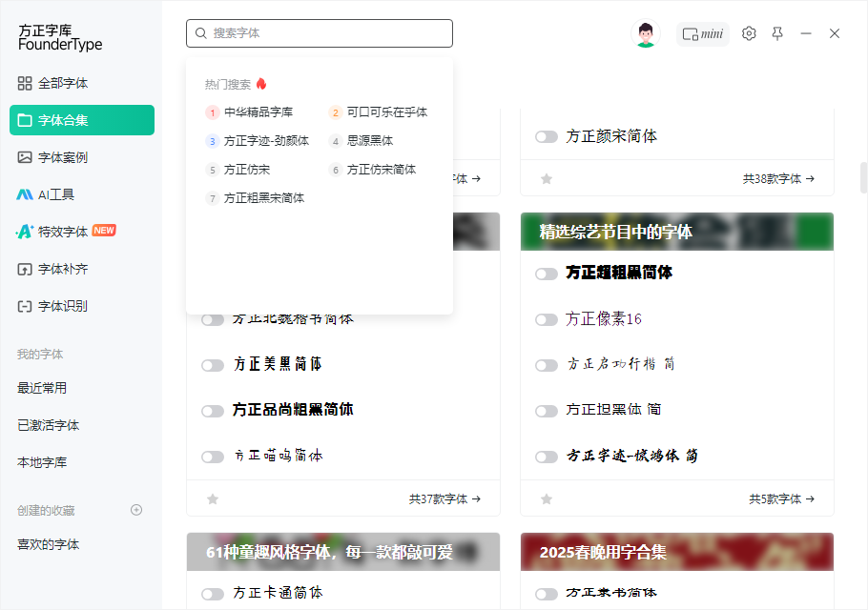868x610 pixels.
Task: Search hot term 方正字迹-劲颜体
Action: [257, 141]
